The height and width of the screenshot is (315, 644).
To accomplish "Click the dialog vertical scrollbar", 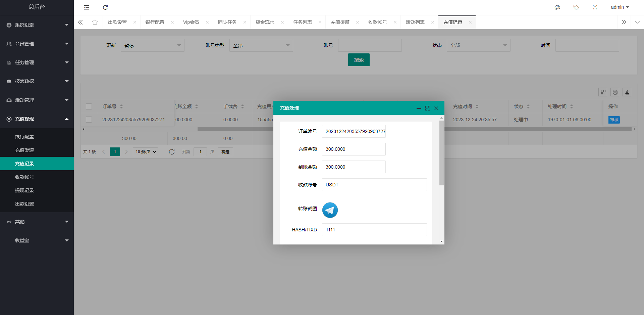I will point(441,153).
